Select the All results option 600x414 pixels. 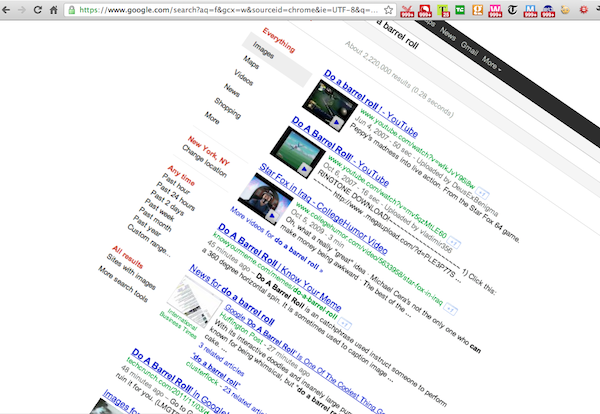127,257
